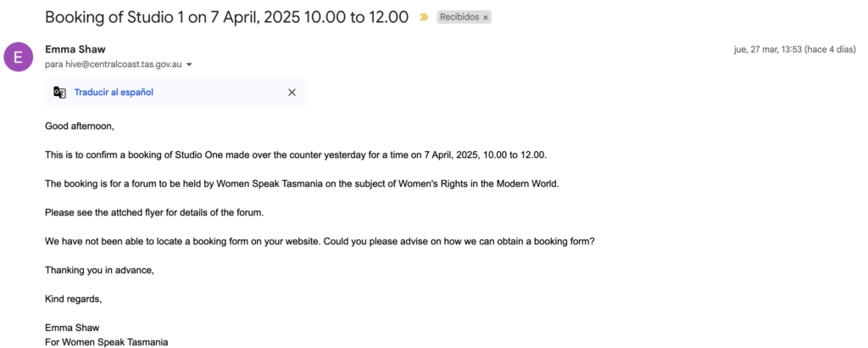Click Emma Shaw's purple avatar circle
Viewport: 868px width, 348px height.
[18, 57]
